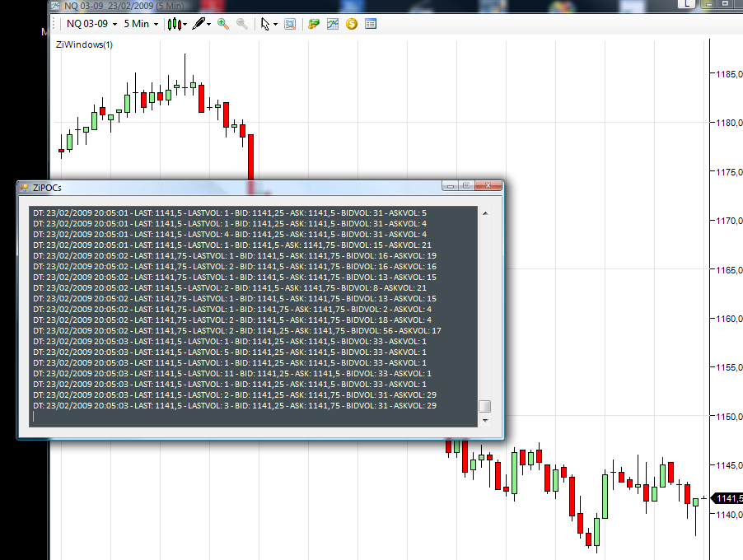Select the drawing pen tool
743x560 pixels.
point(199,24)
